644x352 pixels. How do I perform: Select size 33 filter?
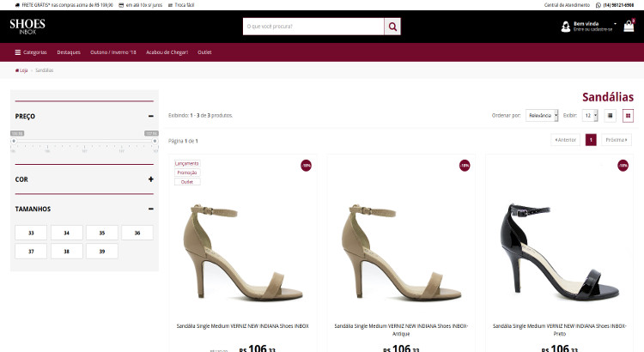click(x=31, y=233)
